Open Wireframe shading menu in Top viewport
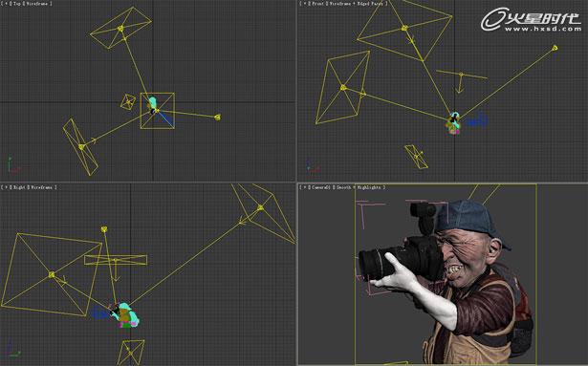The height and width of the screenshot is (366, 588). pyautogui.click(x=37, y=4)
